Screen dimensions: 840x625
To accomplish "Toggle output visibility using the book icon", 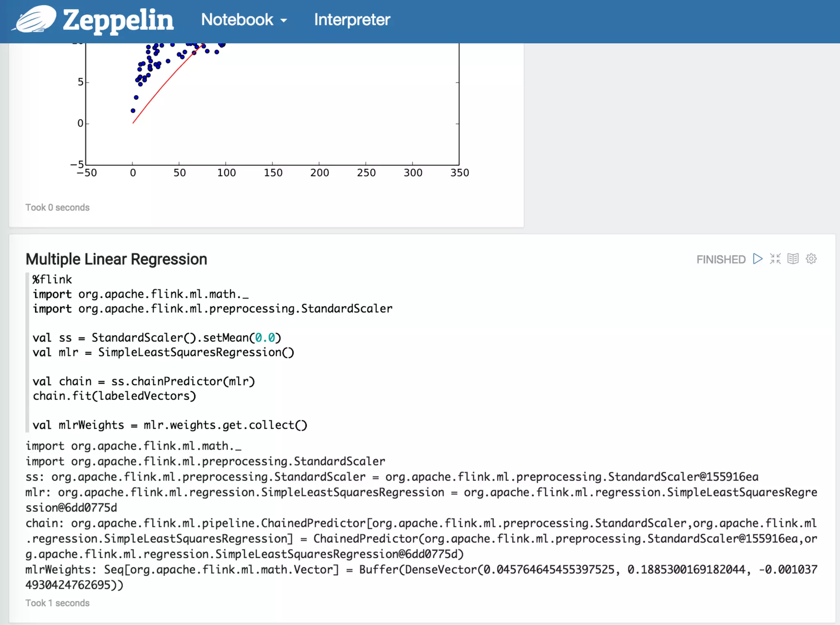I will pyautogui.click(x=793, y=259).
